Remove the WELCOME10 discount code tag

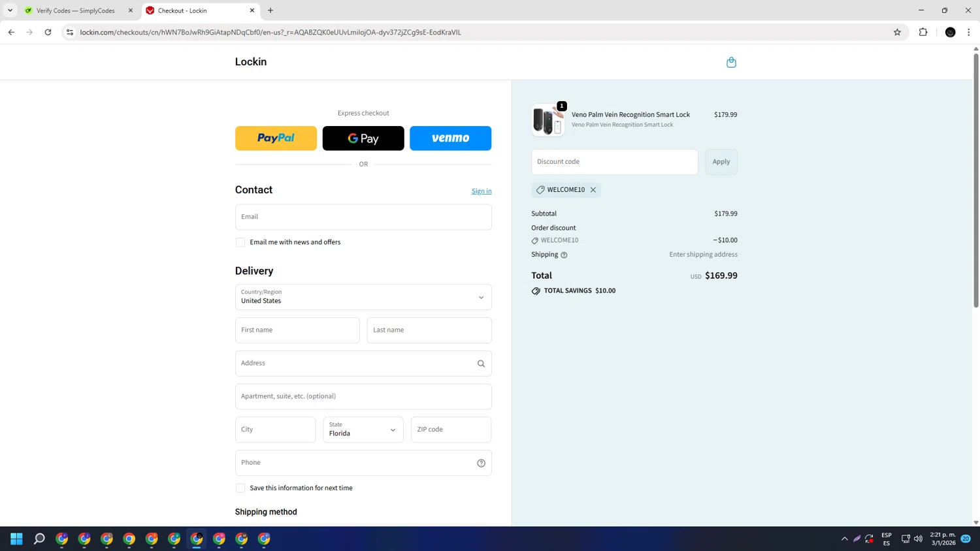click(593, 190)
